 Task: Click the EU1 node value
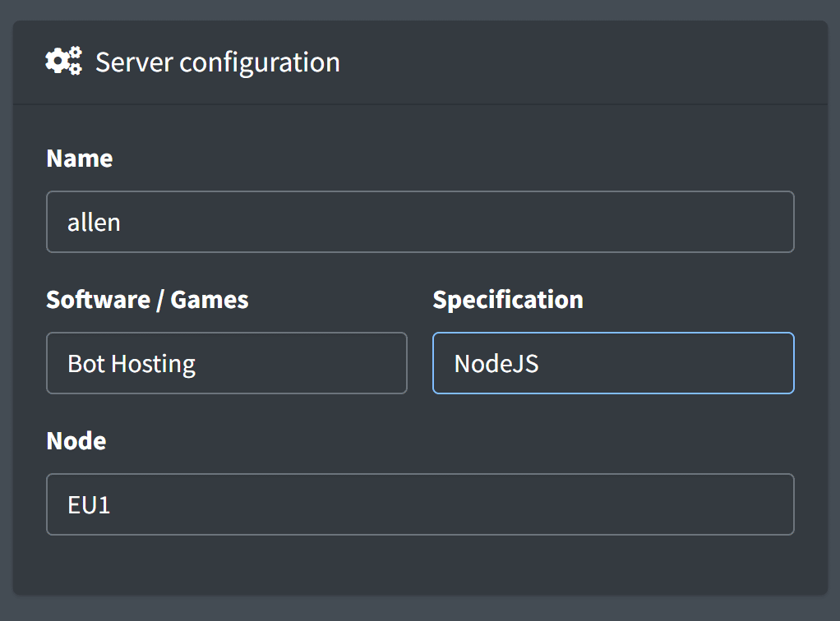click(x=89, y=504)
